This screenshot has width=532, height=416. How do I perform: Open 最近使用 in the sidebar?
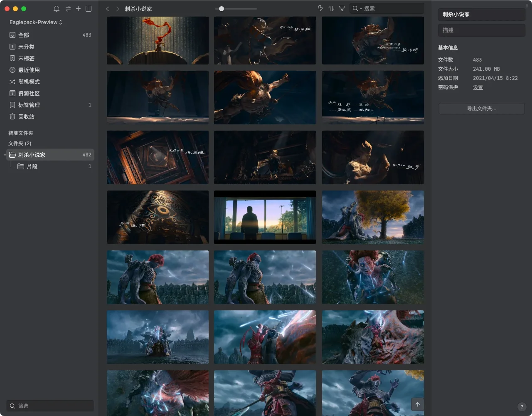(x=50, y=70)
